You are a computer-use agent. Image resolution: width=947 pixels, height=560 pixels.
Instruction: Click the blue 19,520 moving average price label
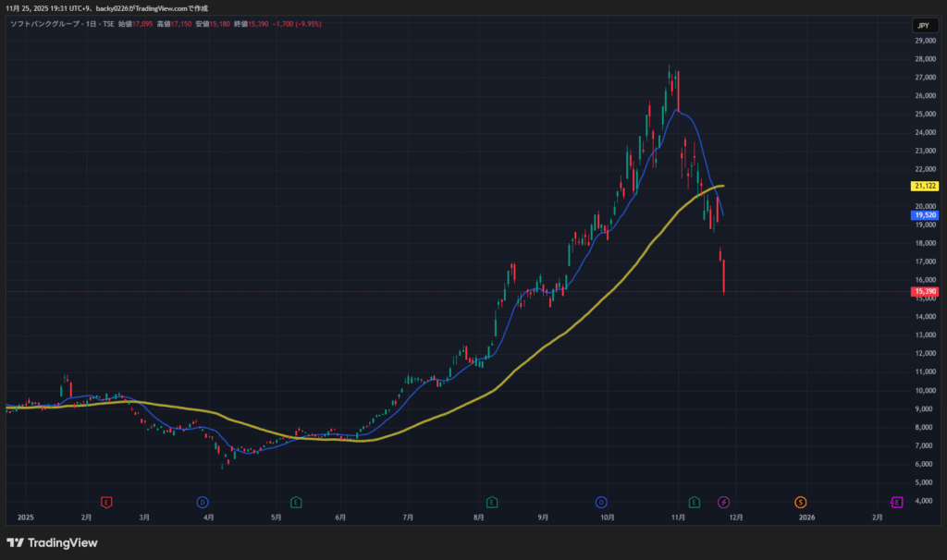tap(925, 214)
